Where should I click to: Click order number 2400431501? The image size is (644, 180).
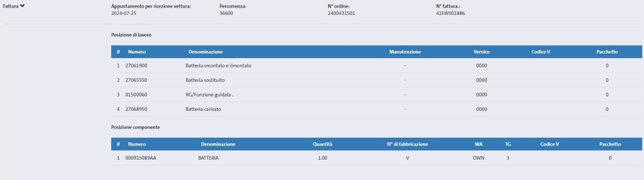point(341,13)
